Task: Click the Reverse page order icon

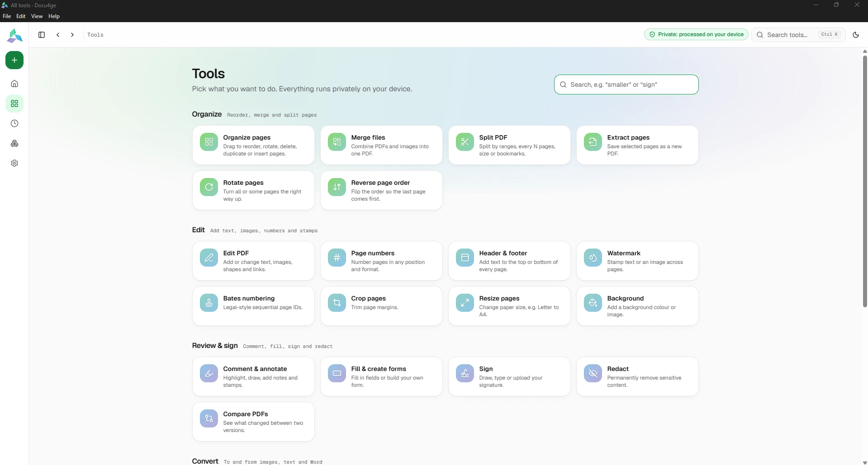Action: pyautogui.click(x=337, y=187)
